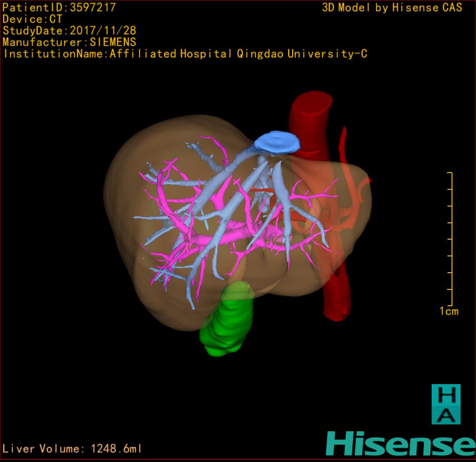Click the Hisense brand logo
Image resolution: width=476 pixels, height=462 pixels.
[400, 444]
